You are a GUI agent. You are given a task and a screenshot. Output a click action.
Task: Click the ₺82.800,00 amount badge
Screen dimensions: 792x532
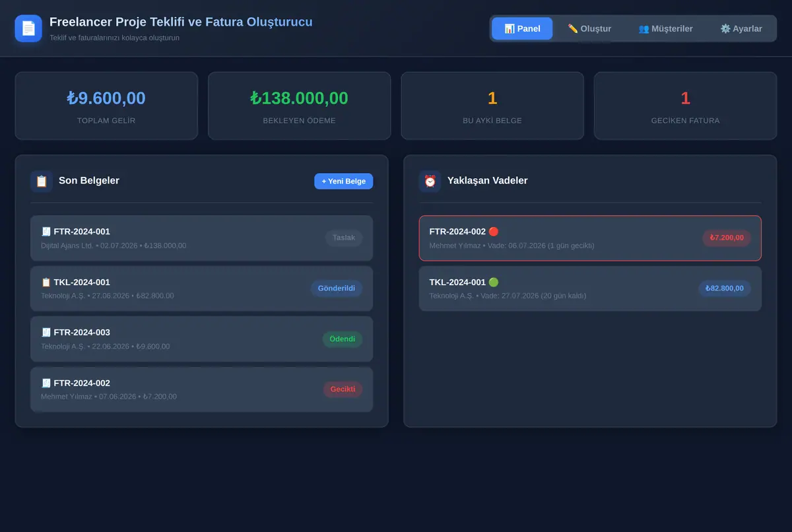coord(725,288)
